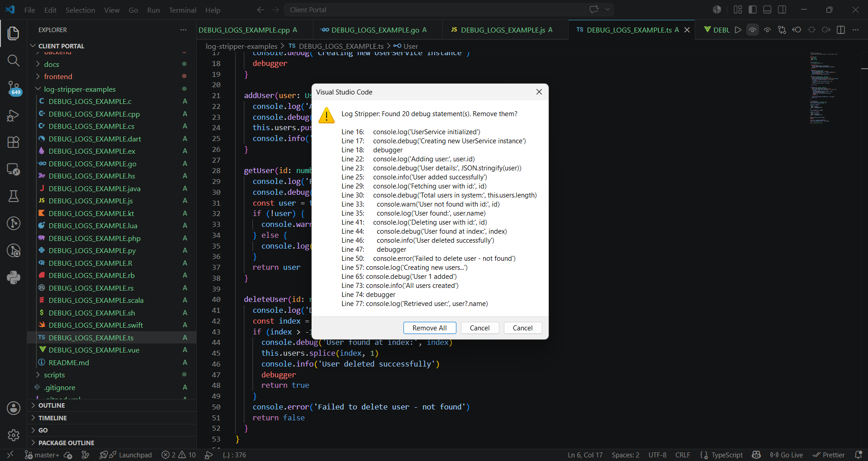868x461 pixels.
Task: Open the Extensions view
Action: (x=14, y=142)
